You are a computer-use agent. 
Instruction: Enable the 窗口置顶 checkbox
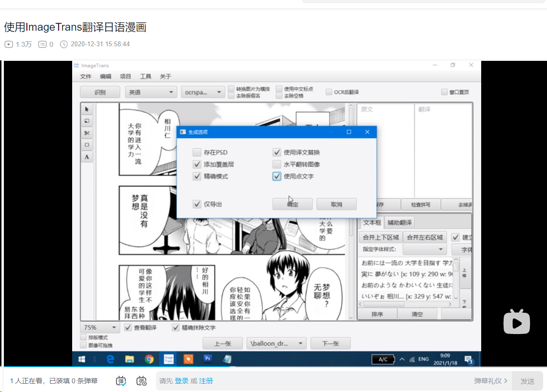444,92
